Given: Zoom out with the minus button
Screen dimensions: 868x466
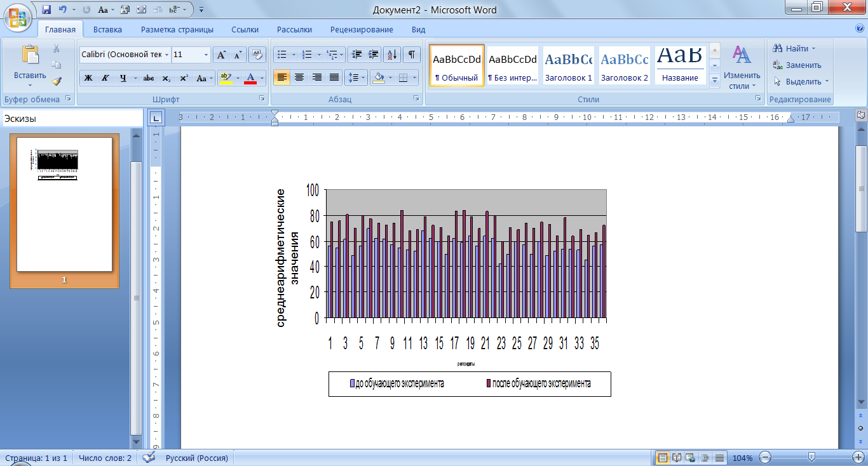Looking at the screenshot, I should [x=765, y=458].
